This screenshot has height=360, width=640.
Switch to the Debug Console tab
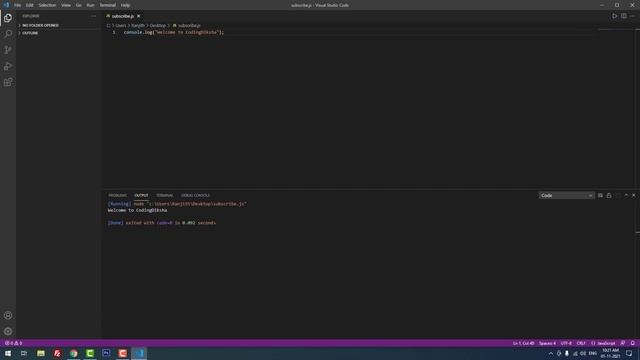click(195, 196)
